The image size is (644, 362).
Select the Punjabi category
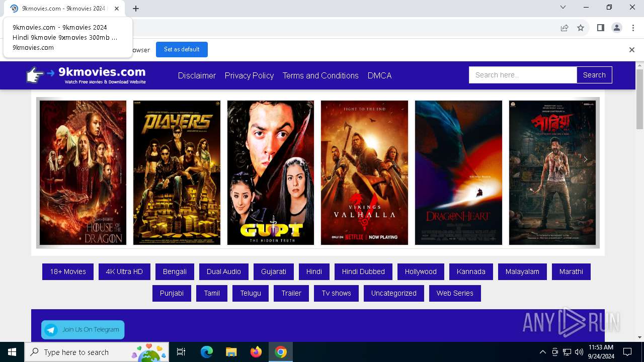tap(172, 293)
